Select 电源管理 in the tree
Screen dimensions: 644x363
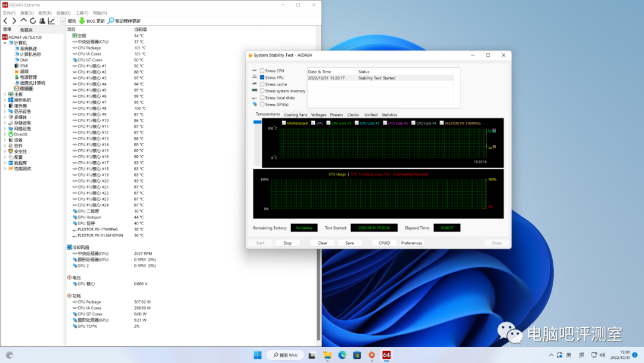(29, 77)
